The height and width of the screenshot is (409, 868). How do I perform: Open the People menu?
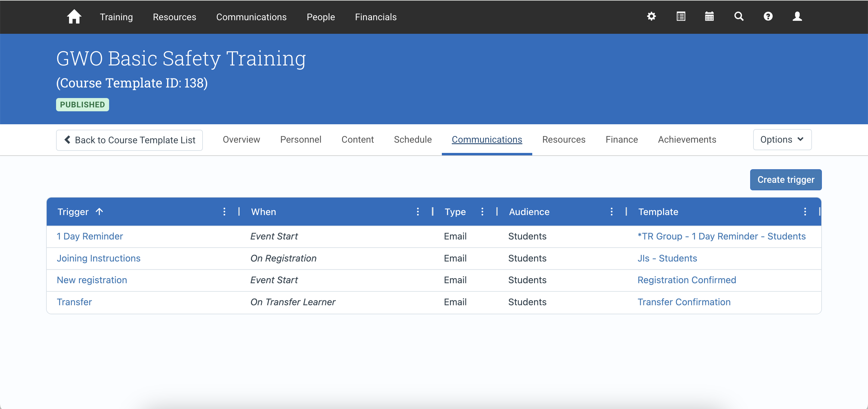(320, 17)
